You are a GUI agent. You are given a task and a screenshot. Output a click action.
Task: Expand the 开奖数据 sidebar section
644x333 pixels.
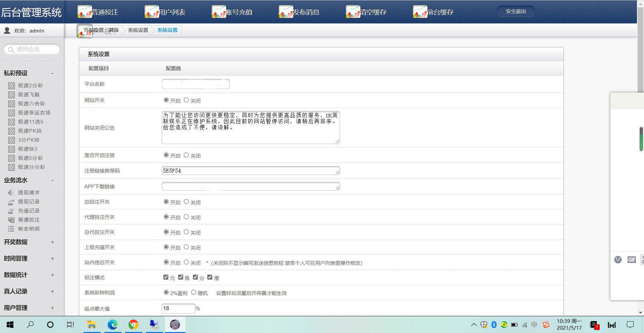click(52, 242)
